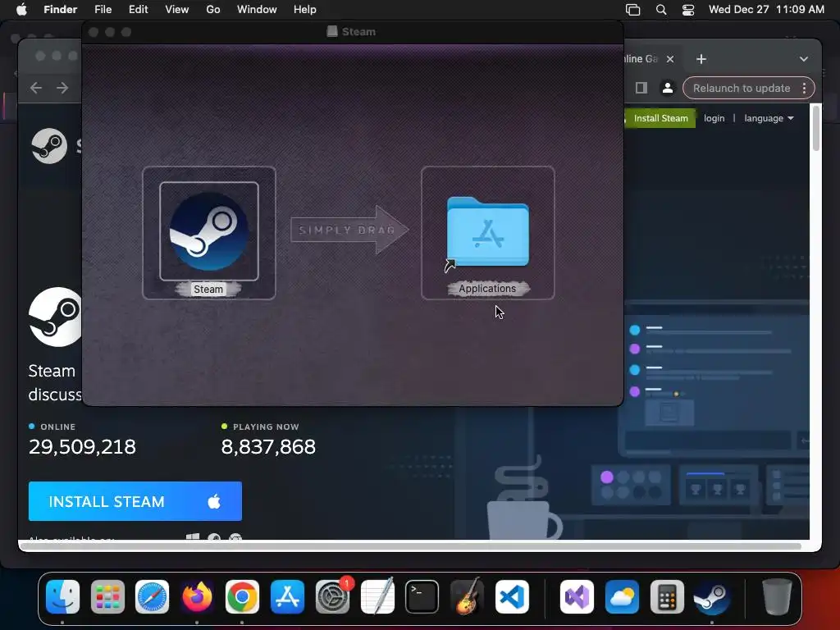The image size is (840, 630).
Task: Open Chrome's tab search chevron
Action: 804,59
